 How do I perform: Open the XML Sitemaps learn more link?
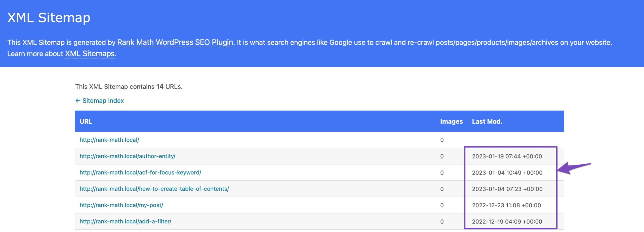pyautogui.click(x=90, y=54)
